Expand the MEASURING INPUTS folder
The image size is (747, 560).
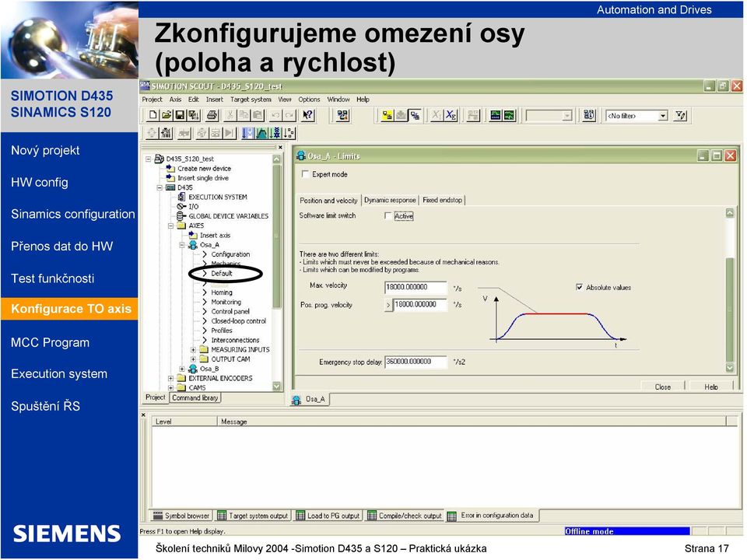[x=194, y=349]
